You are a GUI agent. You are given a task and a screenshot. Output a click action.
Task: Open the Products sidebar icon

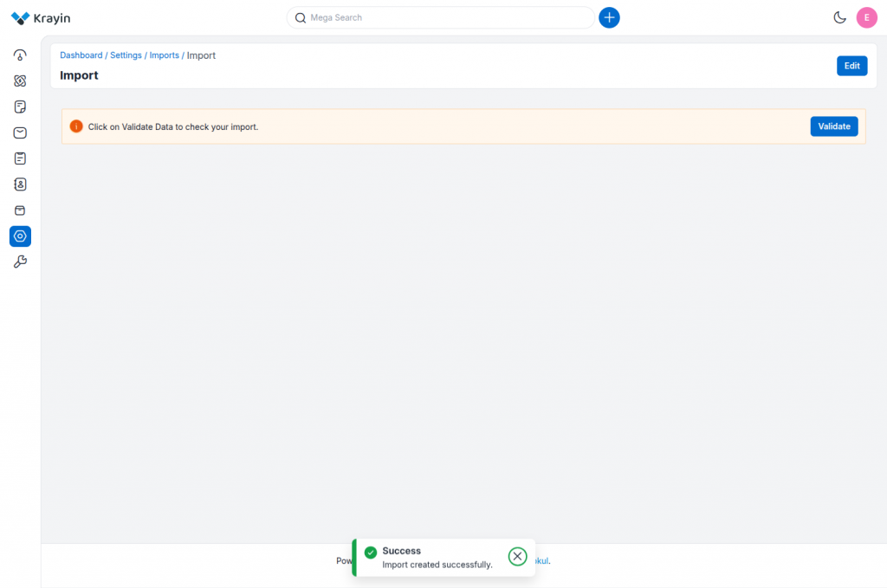tap(20, 210)
